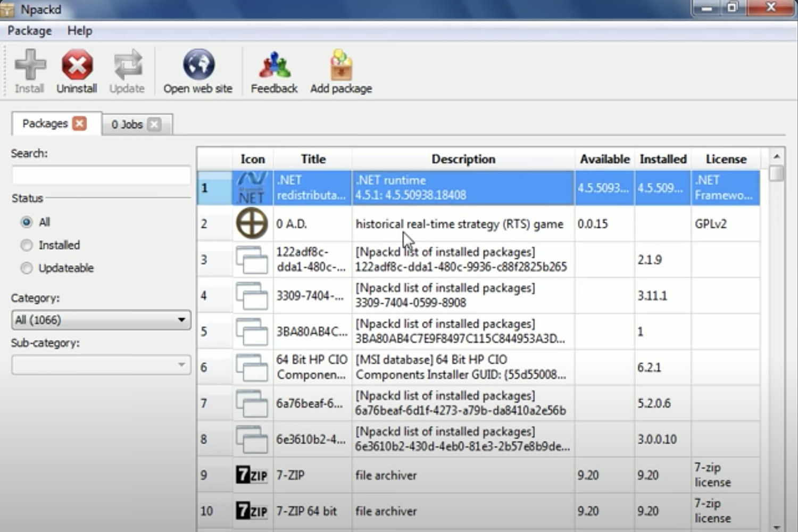Click the 6.2.1 installed version cell
The image size is (798, 532).
point(663,368)
